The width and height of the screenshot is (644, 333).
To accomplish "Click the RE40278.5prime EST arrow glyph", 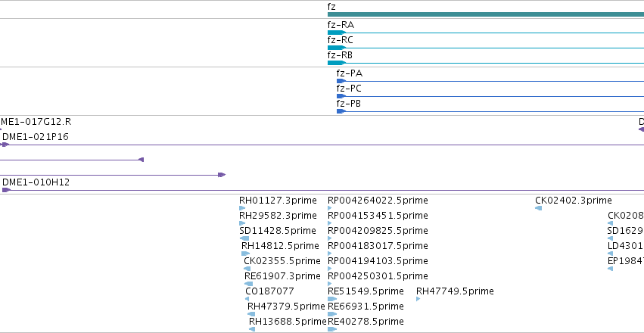I will click(x=332, y=329).
